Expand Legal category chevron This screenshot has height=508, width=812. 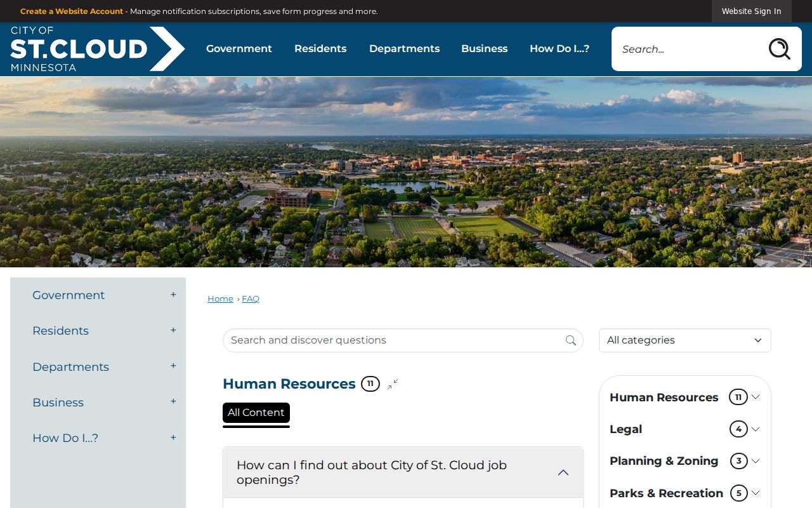[x=756, y=429]
